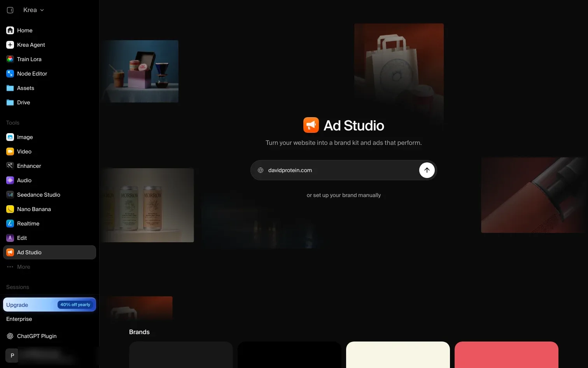Open the Enhancer tool icon

10,166
